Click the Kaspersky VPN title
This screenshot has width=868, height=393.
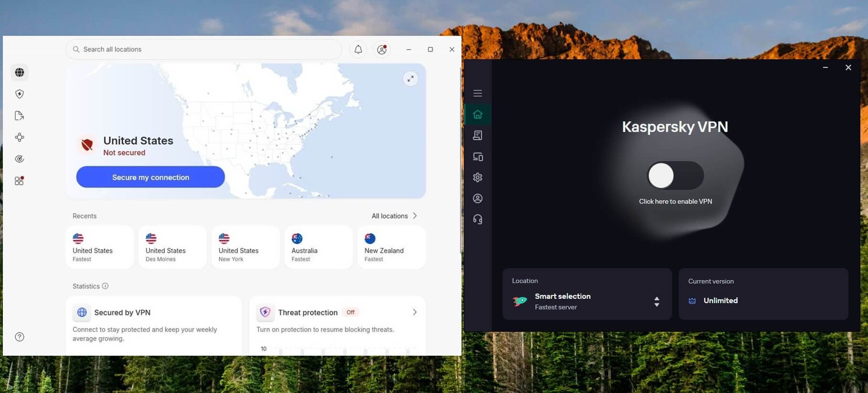[675, 127]
